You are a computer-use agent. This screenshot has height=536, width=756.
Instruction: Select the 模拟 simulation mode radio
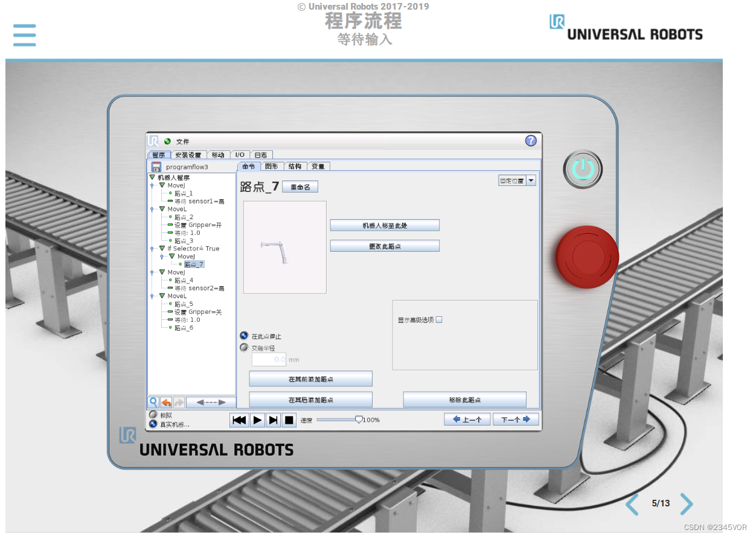pyautogui.click(x=153, y=415)
